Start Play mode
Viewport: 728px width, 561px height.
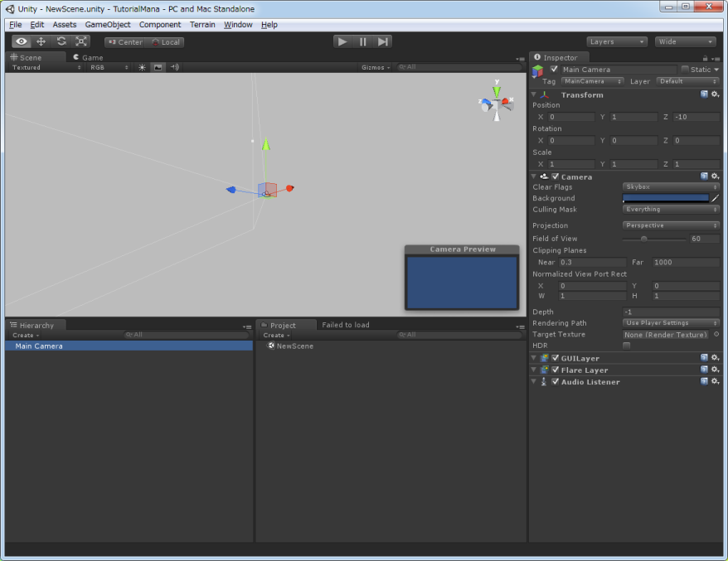click(342, 41)
